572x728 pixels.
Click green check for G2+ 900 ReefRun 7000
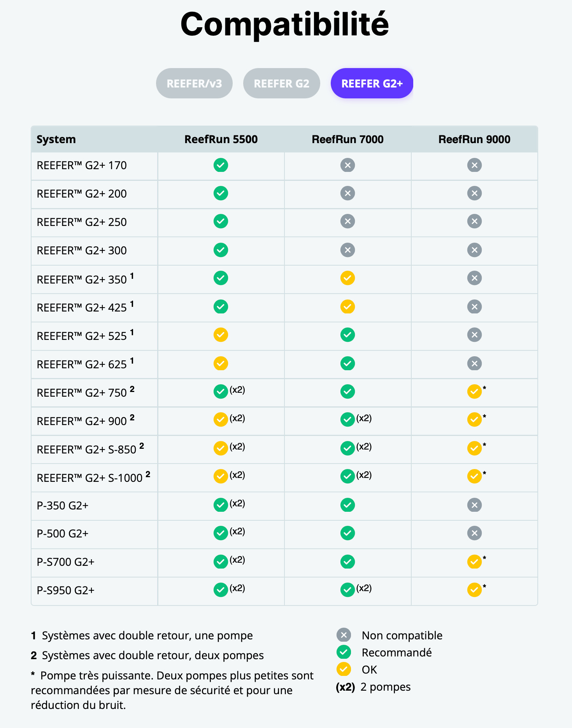point(347,420)
